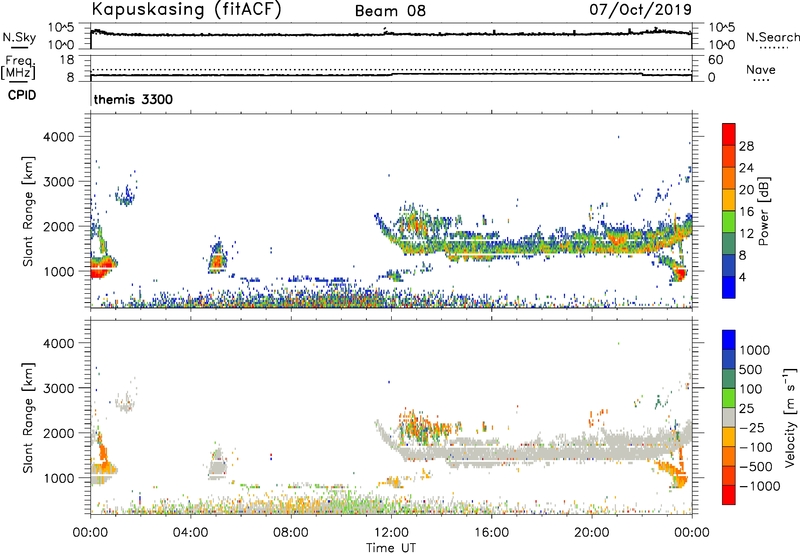Click the "18" frequency axis tick

pyautogui.click(x=67, y=60)
